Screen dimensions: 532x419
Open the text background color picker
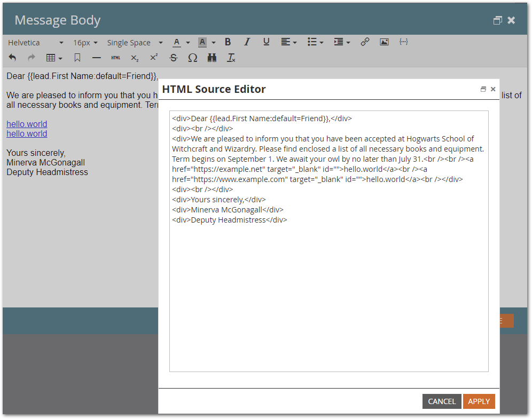point(207,42)
